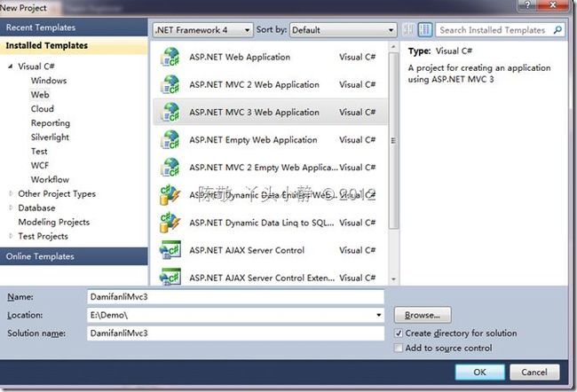Open the .NET Framework 4 dropdown
577x392 pixels.
click(202, 30)
